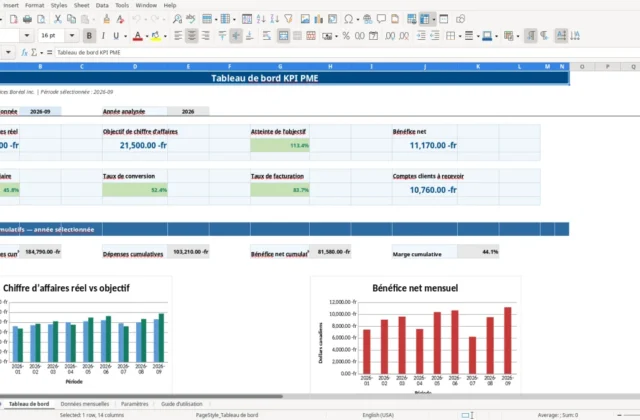Add a decimal place icon
The width and height of the screenshot is (640, 420).
(390, 36)
